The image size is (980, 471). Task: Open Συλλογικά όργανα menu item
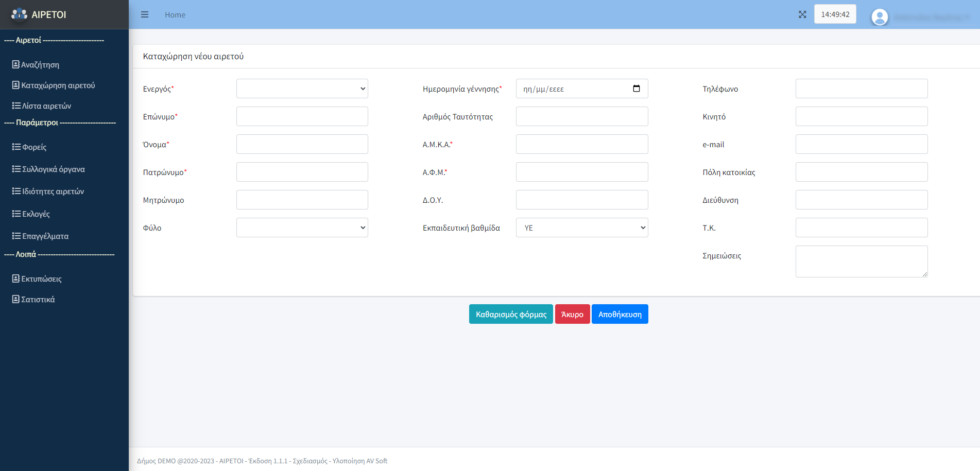pos(54,169)
